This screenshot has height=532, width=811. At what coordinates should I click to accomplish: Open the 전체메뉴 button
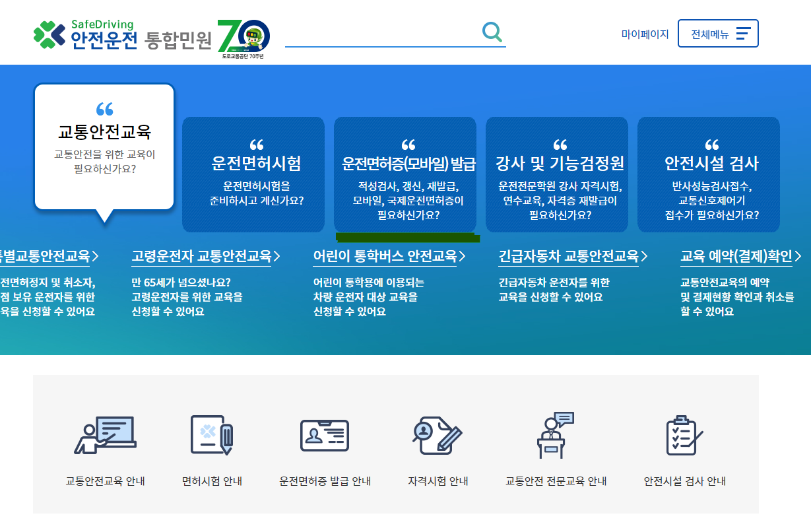718,33
